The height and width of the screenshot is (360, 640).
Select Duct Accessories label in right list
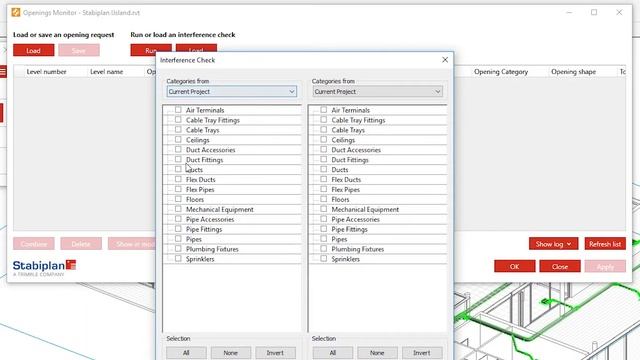pos(356,150)
